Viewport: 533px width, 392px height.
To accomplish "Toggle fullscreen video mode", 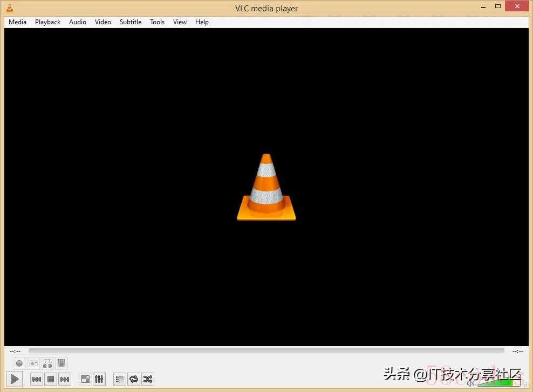I will [x=85, y=379].
